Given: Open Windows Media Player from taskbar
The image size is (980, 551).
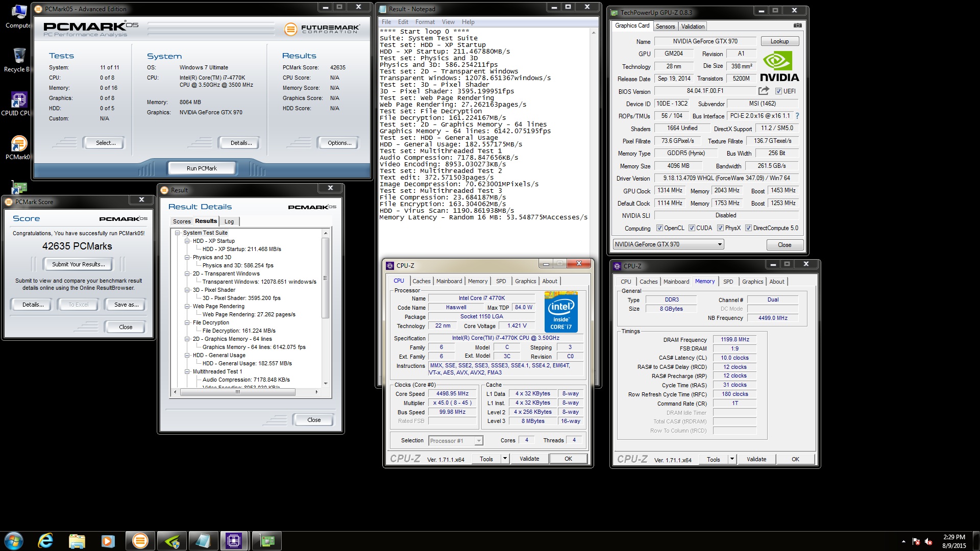Looking at the screenshot, I should 108,541.
